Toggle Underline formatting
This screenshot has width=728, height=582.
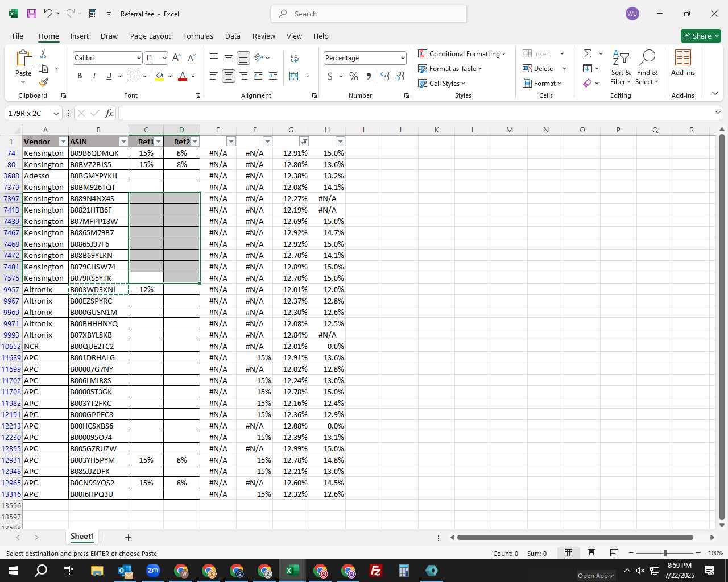pyautogui.click(x=109, y=76)
